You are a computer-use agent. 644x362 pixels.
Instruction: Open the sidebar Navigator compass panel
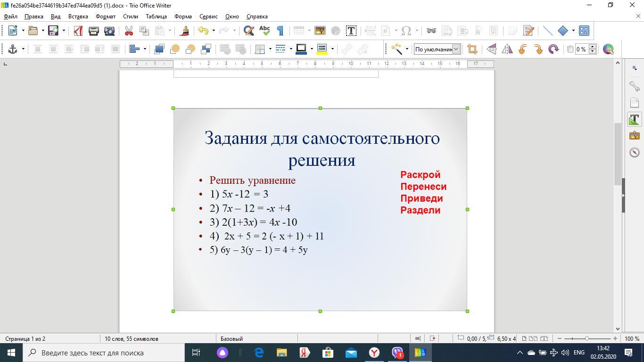(x=635, y=152)
